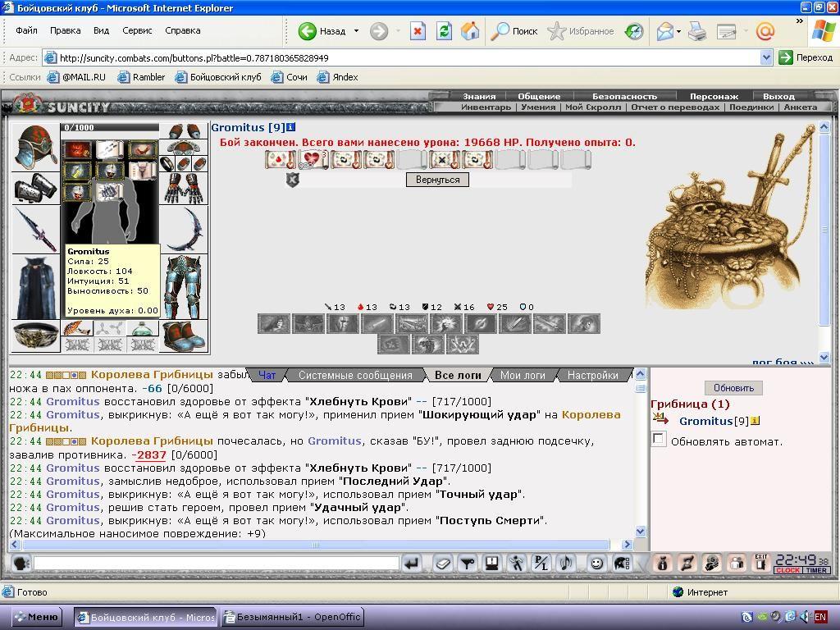Open the Файл menu
This screenshot has height=630, width=840.
pyautogui.click(x=26, y=30)
